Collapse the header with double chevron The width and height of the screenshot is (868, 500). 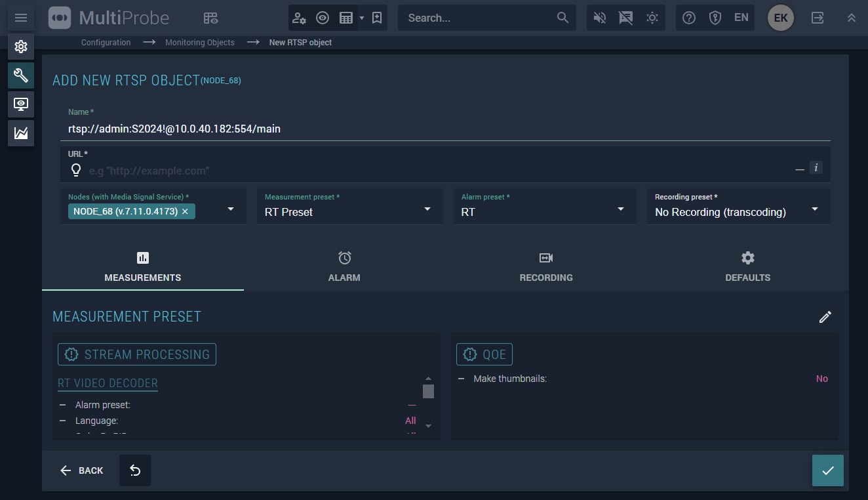tap(852, 18)
